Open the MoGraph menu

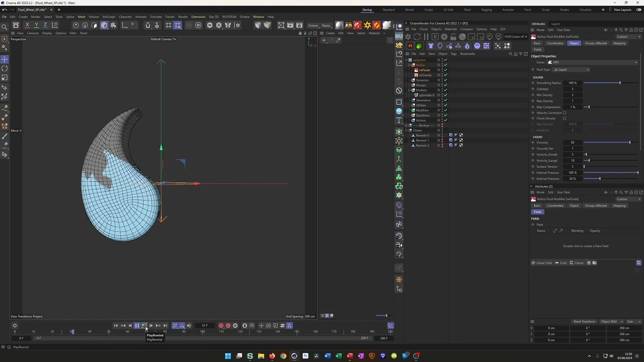point(109,17)
